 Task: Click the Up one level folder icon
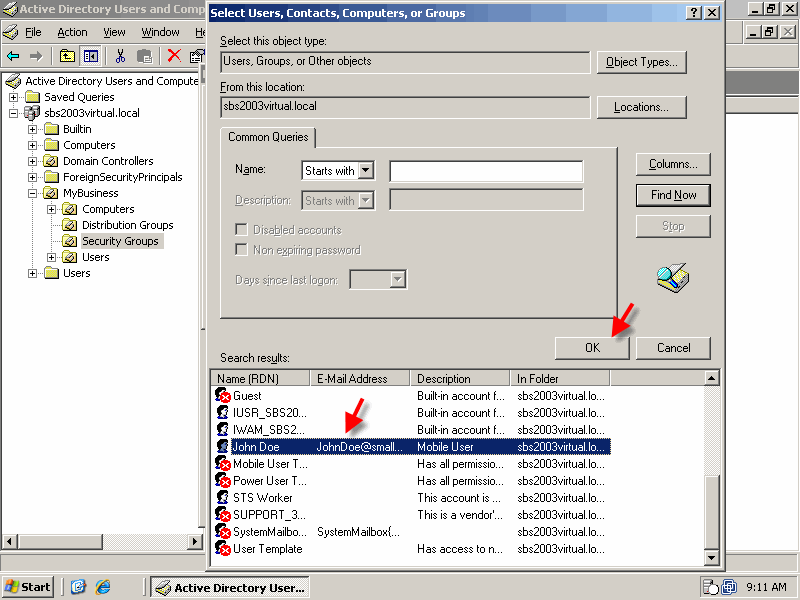coord(67,56)
